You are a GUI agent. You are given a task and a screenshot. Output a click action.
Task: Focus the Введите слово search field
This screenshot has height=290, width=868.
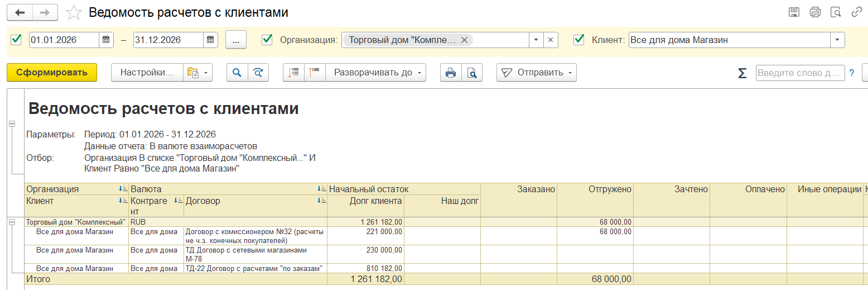tap(800, 73)
